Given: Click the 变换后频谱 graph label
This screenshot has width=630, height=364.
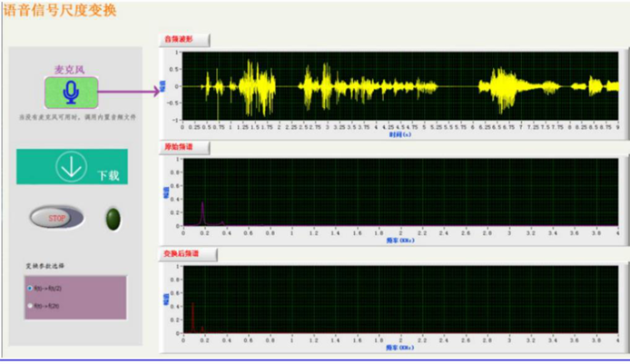Looking at the screenshot, I should pyautogui.click(x=187, y=254).
